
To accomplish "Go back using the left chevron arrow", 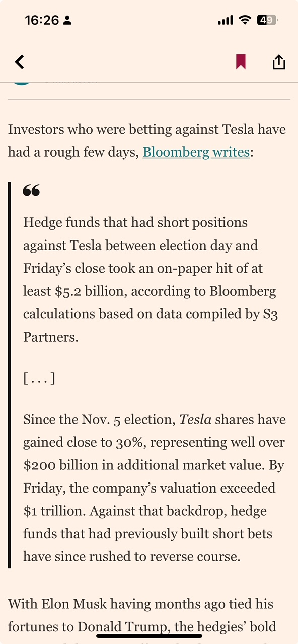I will [x=19, y=62].
